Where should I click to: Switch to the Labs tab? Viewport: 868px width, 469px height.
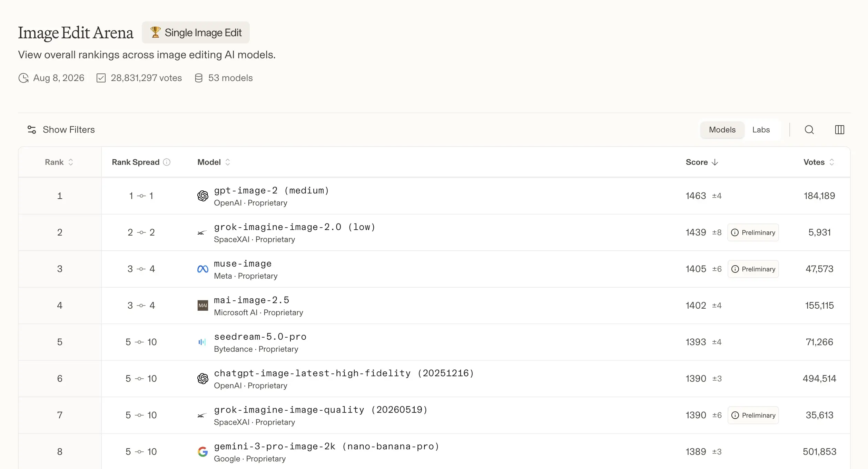pos(761,130)
